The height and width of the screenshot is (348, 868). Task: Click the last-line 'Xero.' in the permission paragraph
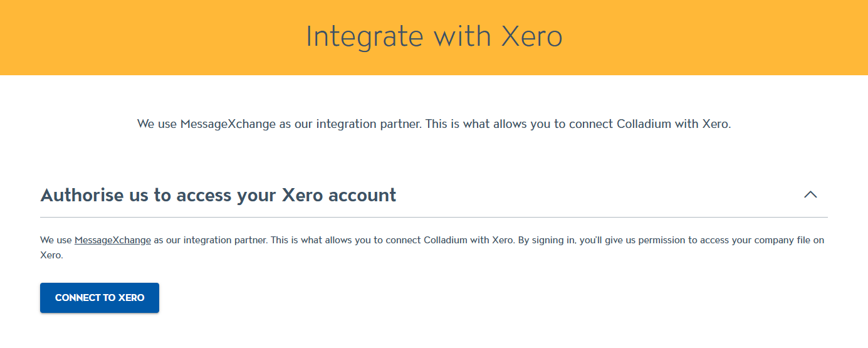click(x=51, y=256)
